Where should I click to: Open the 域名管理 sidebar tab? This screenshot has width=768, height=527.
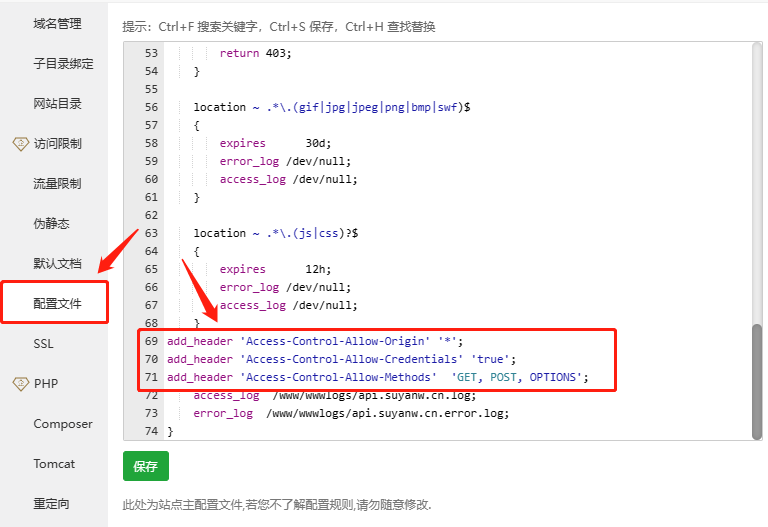pyautogui.click(x=57, y=24)
